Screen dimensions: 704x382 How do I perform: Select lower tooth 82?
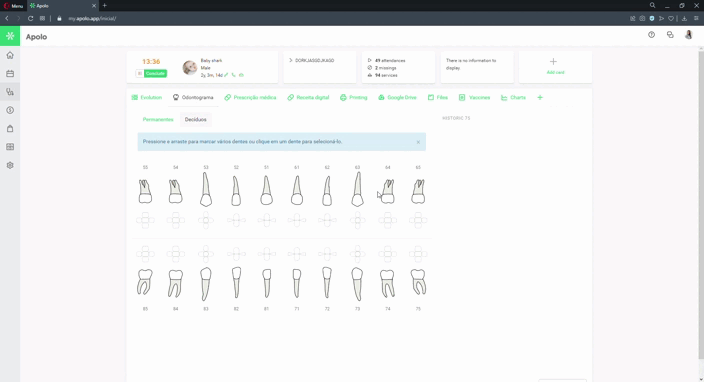pos(236,283)
